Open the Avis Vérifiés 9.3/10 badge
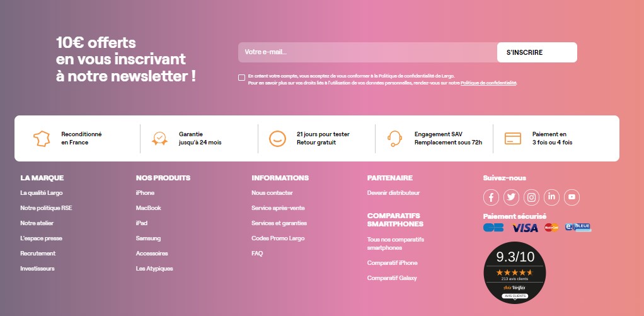Viewport: 644px width, 316px height. pos(516,272)
